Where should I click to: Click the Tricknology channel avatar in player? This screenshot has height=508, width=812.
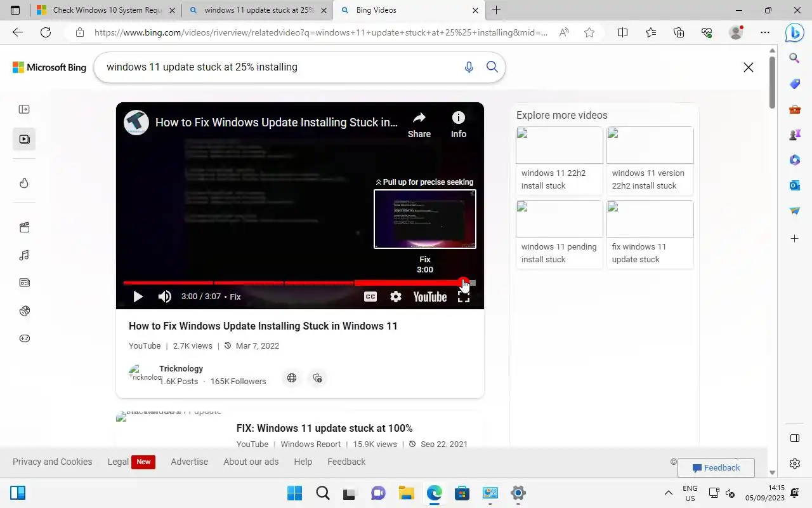point(136,123)
